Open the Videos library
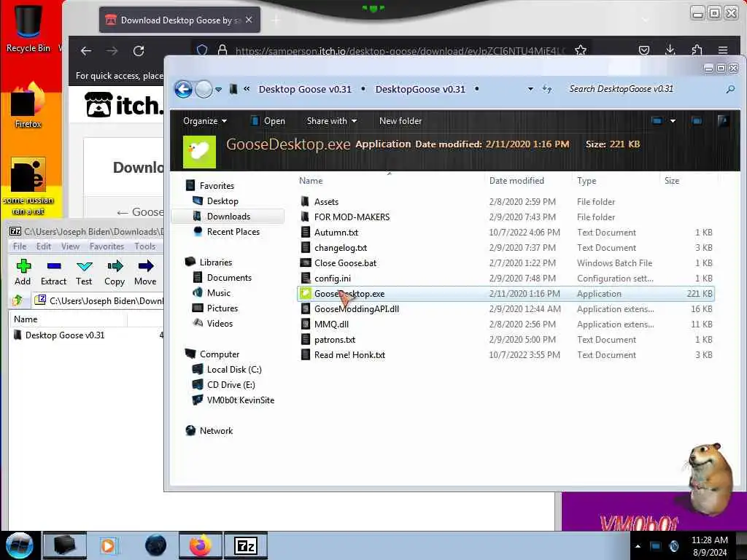747x560 pixels. click(x=220, y=323)
